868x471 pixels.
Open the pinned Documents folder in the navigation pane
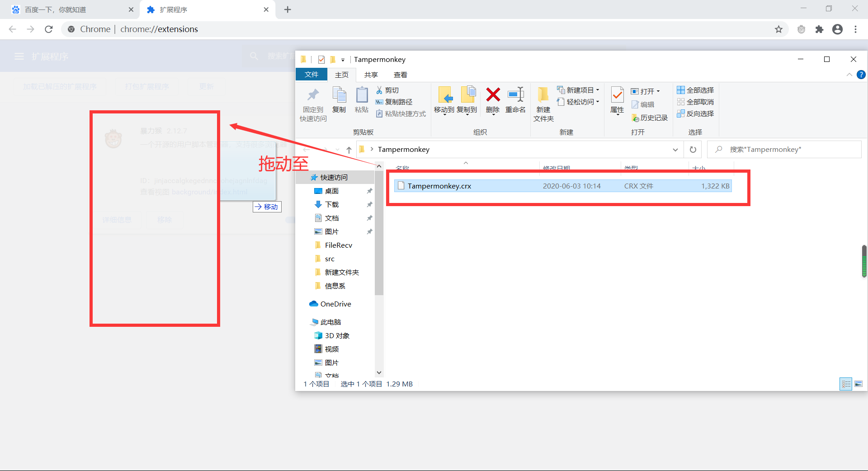tap(332, 218)
